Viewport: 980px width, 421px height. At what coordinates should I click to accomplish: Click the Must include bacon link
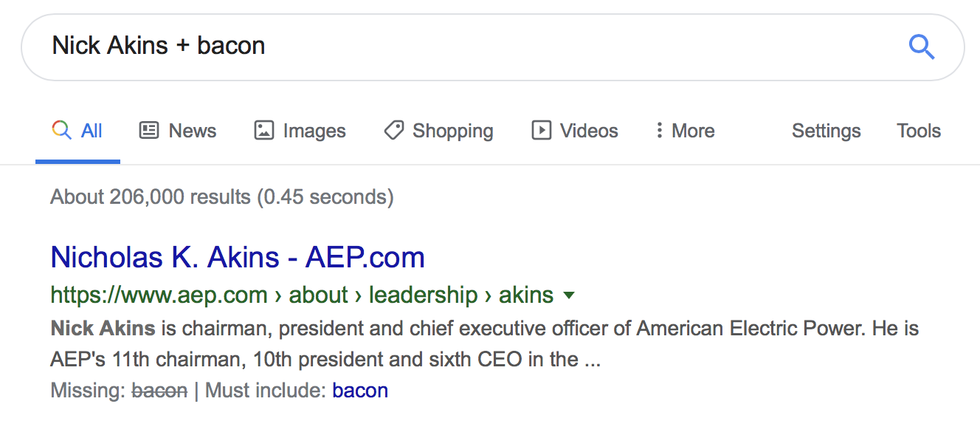(360, 390)
